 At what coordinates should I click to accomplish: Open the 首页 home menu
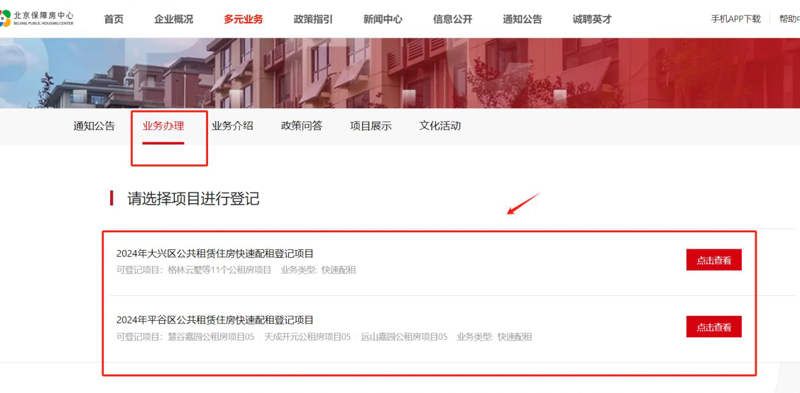114,19
